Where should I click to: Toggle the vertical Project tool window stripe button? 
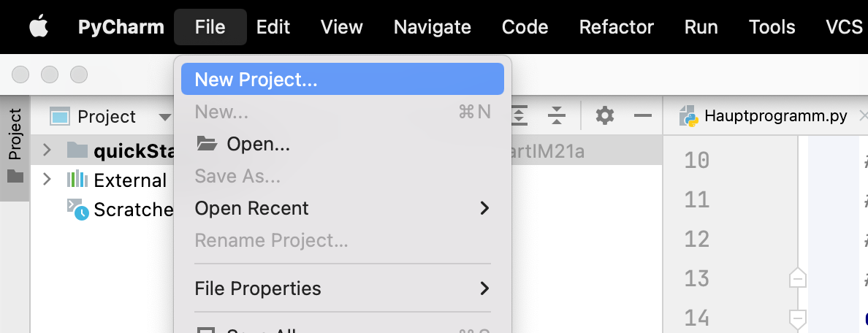[x=15, y=148]
